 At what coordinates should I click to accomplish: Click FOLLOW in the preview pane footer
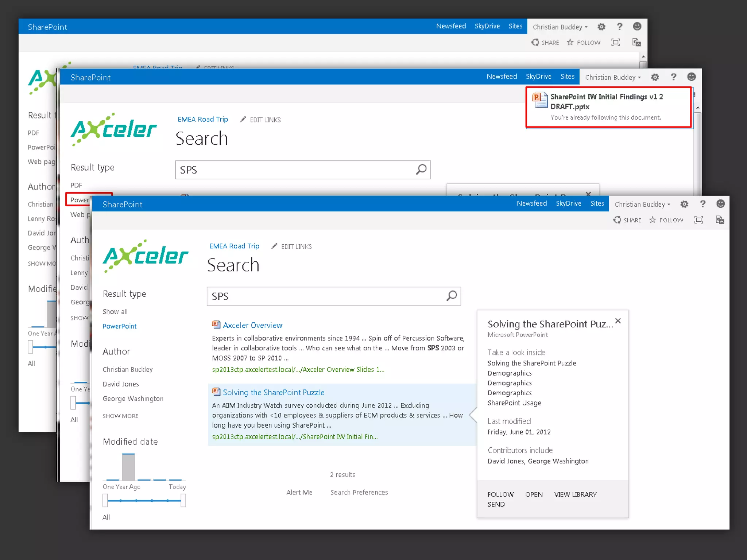tap(500, 494)
